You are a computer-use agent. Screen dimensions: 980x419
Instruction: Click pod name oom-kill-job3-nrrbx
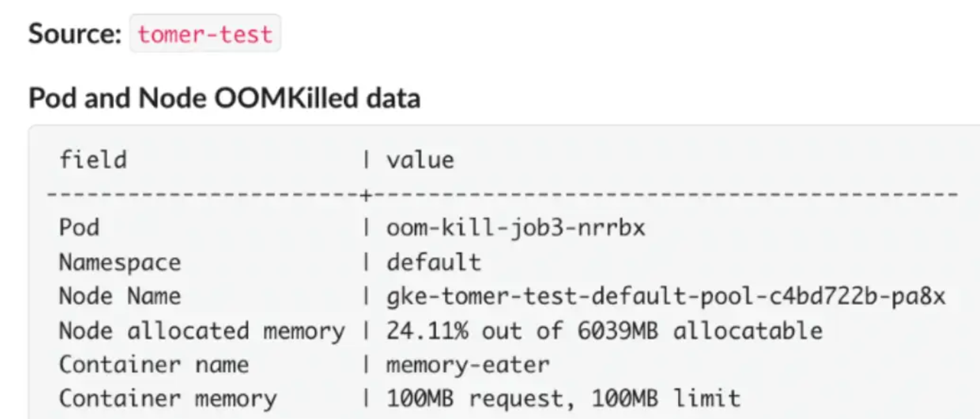pyautogui.click(x=516, y=228)
